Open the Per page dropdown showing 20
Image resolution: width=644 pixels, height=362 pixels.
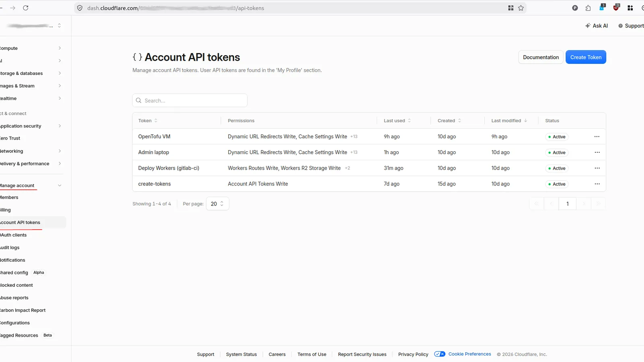pyautogui.click(x=217, y=204)
